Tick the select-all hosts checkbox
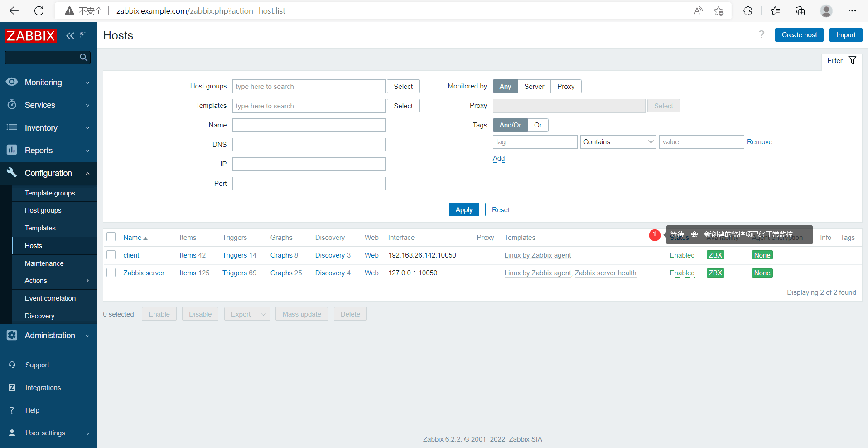This screenshot has width=868, height=448. coord(111,237)
